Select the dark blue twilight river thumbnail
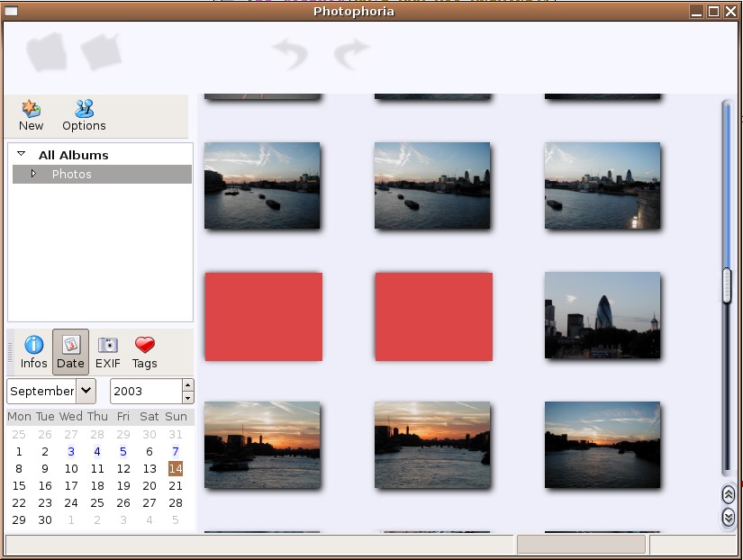 [603, 445]
